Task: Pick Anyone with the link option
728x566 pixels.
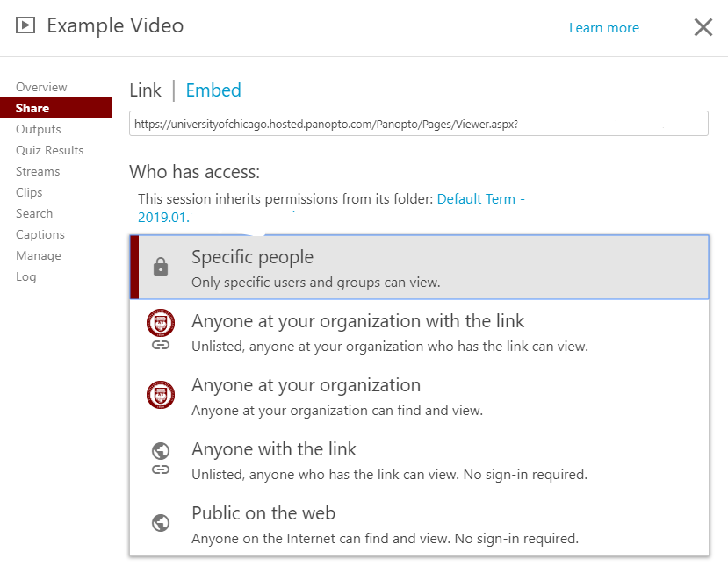Action: tap(420, 460)
